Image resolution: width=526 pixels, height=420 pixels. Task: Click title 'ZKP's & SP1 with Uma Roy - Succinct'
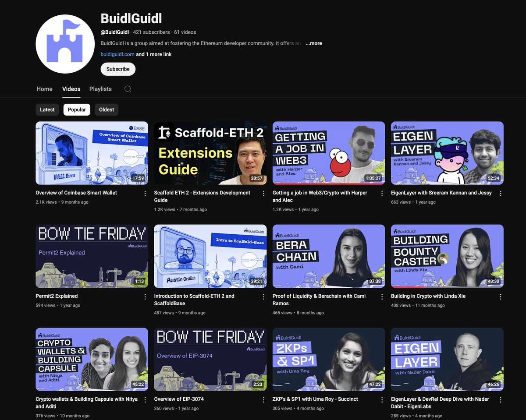pyautogui.click(x=315, y=399)
